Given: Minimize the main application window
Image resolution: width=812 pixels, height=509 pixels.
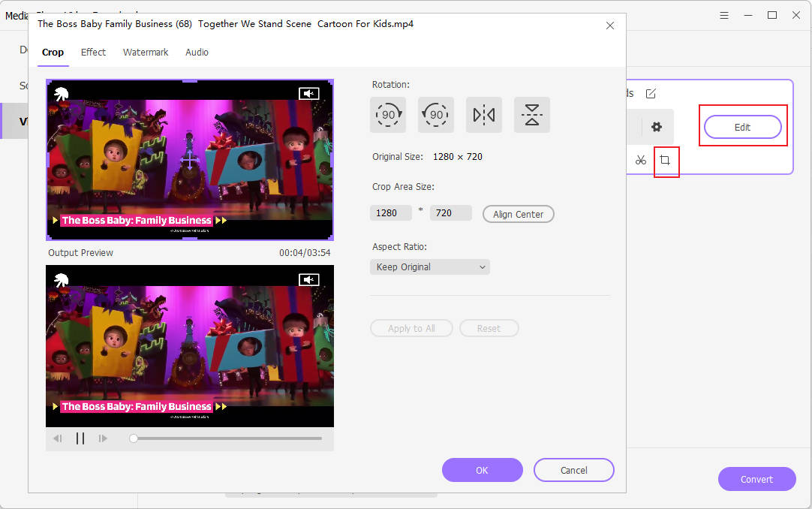Looking at the screenshot, I should [748, 16].
